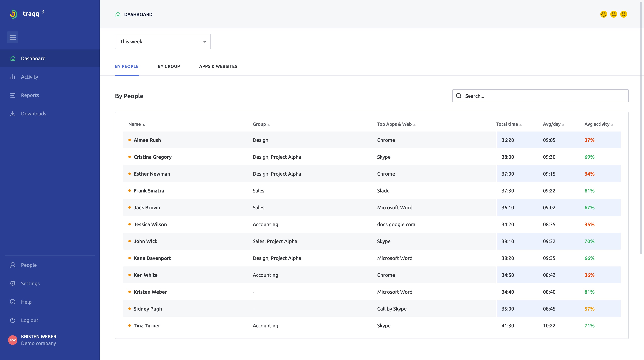This screenshot has width=644, height=360.
Task: Click the neutral face feedback icon
Action: coord(614,14)
